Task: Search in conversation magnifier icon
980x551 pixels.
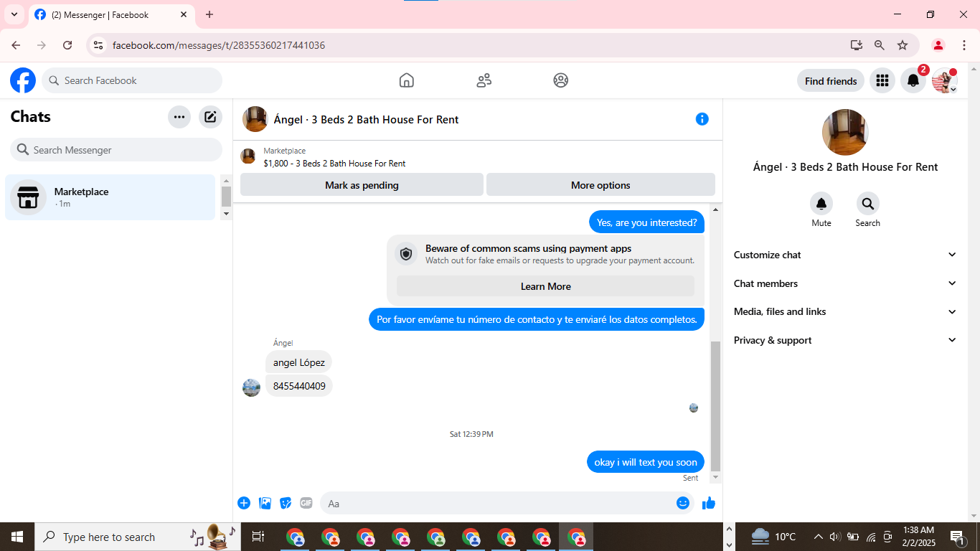Action: (868, 204)
